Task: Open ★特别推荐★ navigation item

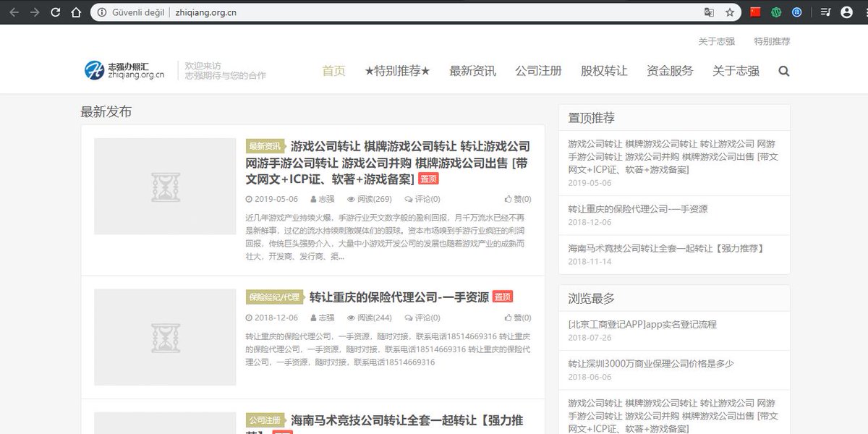Action: (x=398, y=71)
